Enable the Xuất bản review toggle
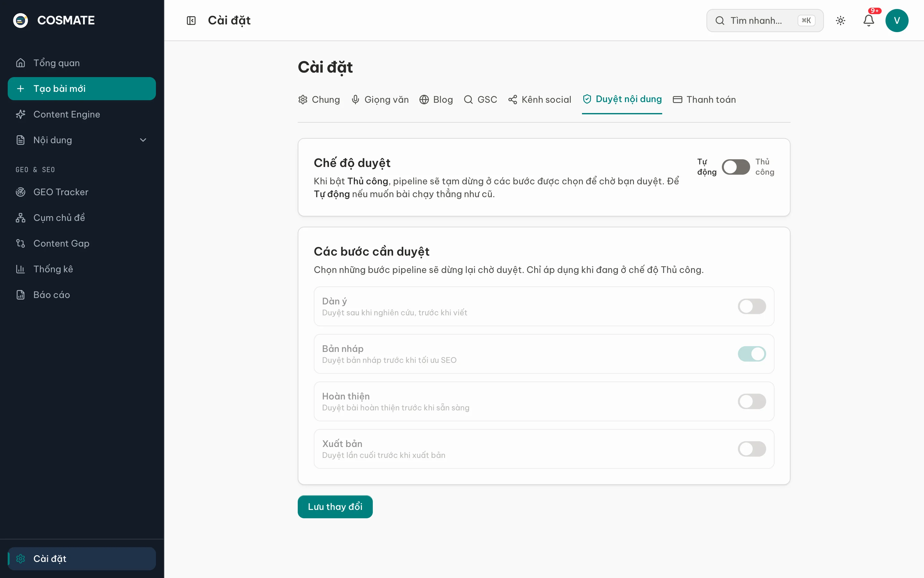924x578 pixels. [752, 449]
